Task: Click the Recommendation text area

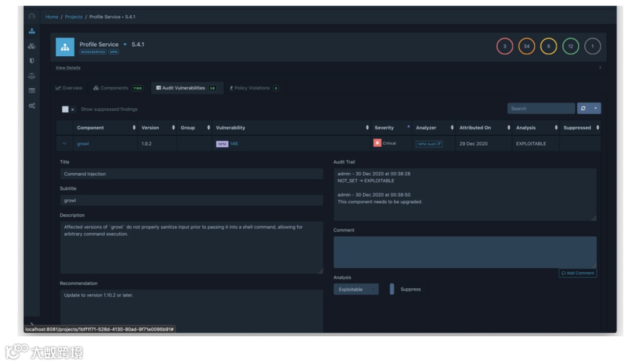Action: (191, 310)
